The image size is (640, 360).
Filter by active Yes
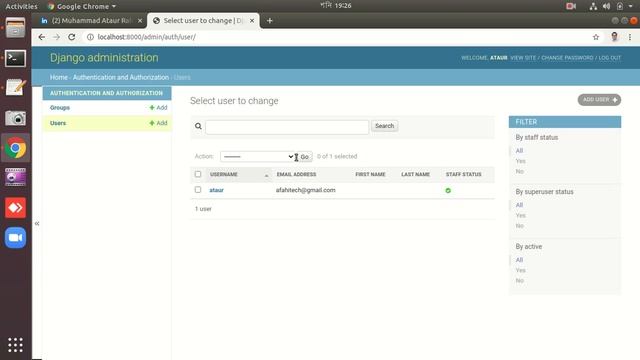pyautogui.click(x=520, y=270)
